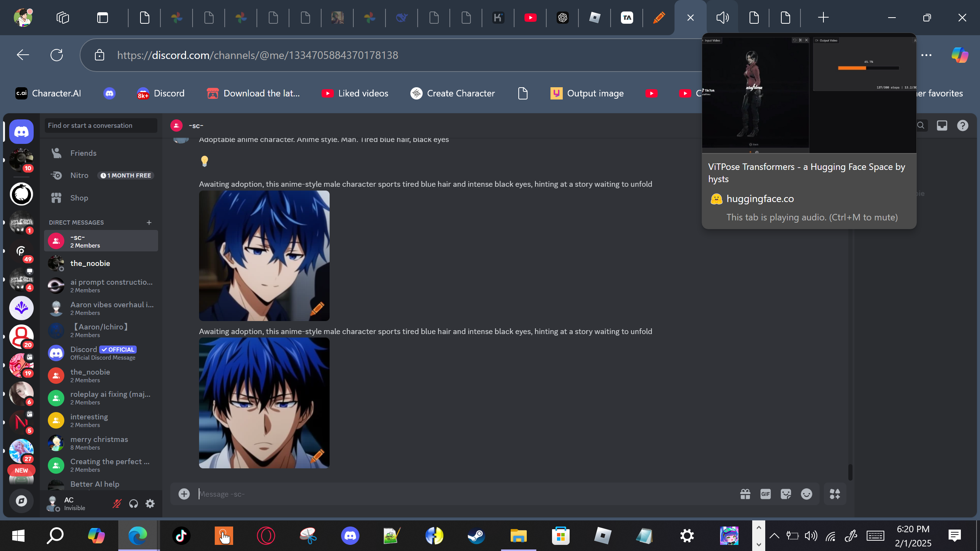Mute the audio-playing browser tab
The width and height of the screenshot is (980, 551).
pos(722,18)
